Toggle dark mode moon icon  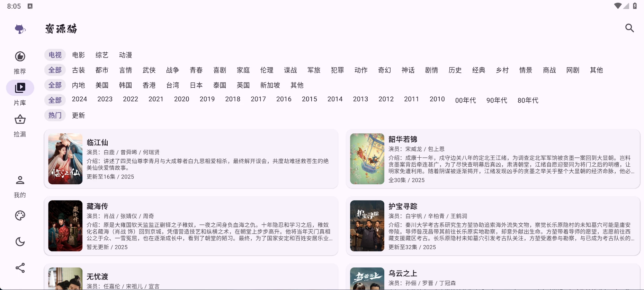[20, 241]
